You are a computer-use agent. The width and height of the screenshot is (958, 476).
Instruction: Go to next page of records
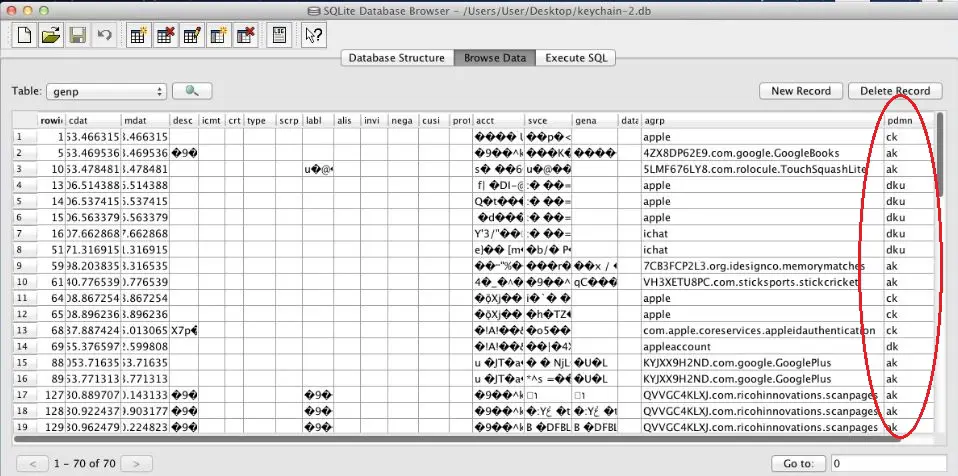tap(137, 463)
